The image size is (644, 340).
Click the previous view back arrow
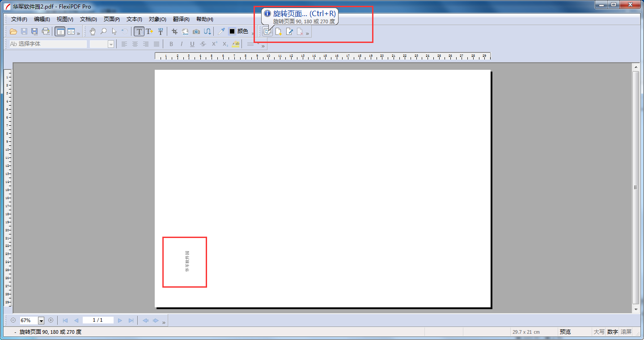[145, 320]
